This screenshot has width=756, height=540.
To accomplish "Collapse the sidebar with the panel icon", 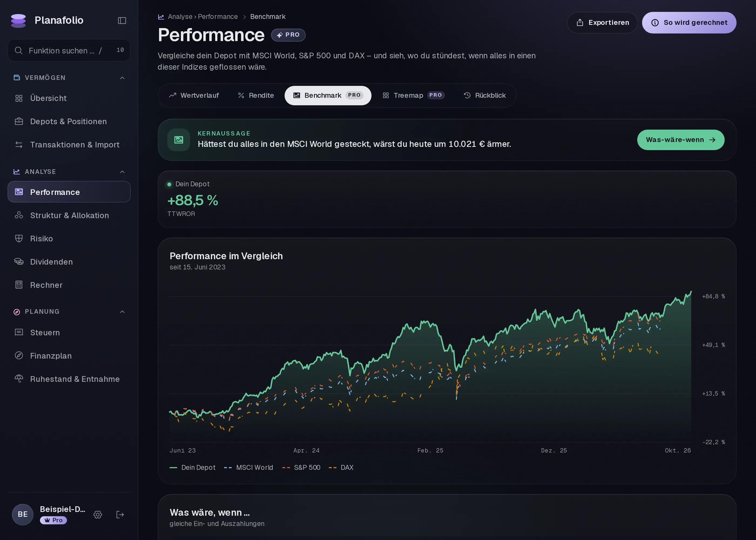I will pos(122,21).
